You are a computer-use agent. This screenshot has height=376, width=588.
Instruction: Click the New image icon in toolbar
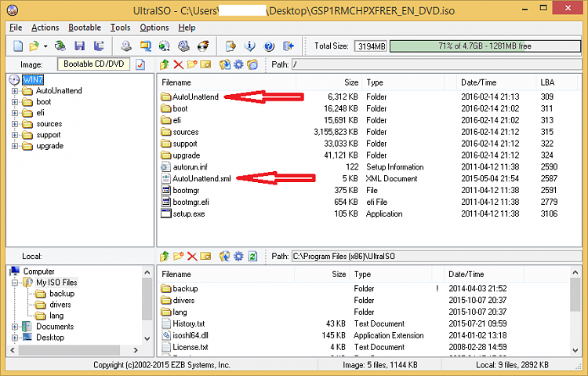(x=17, y=46)
